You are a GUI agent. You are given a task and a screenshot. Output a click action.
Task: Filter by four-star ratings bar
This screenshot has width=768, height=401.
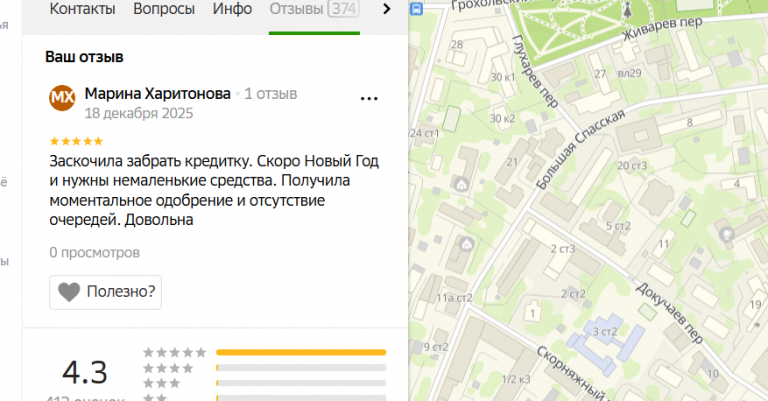(x=301, y=368)
